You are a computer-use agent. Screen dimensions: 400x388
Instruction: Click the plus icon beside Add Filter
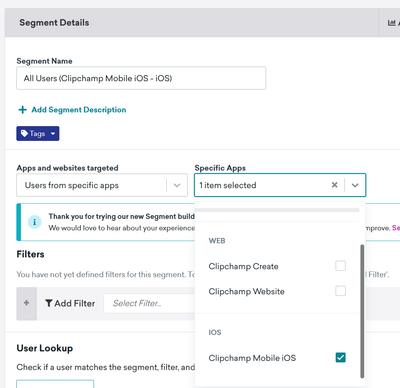click(x=26, y=303)
